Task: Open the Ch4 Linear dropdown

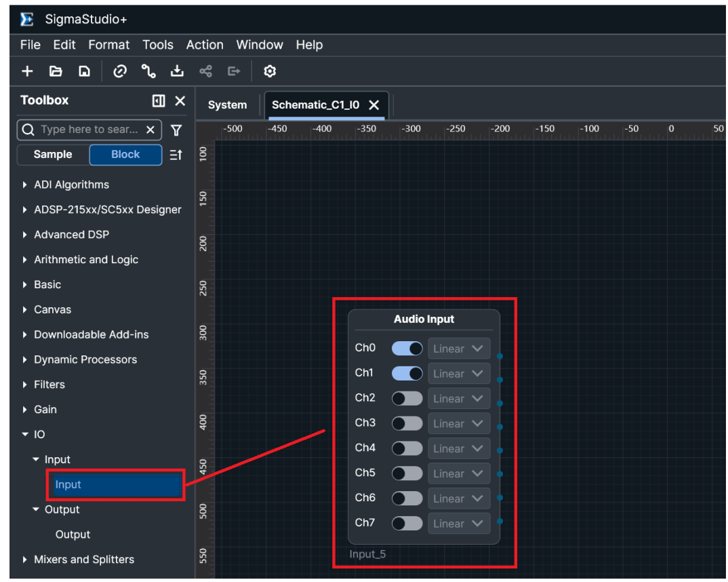Action: click(x=459, y=448)
